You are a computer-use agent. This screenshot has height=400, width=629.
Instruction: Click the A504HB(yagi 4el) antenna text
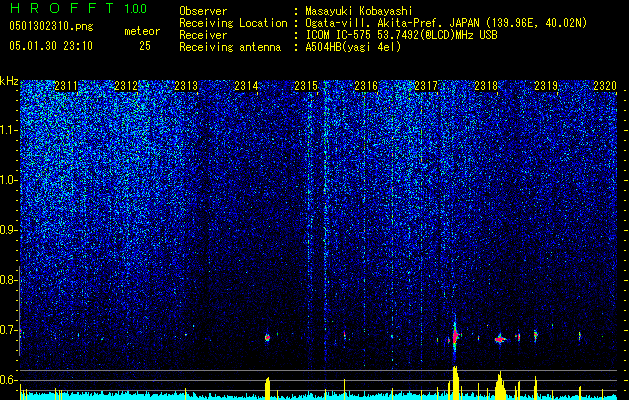coord(353,47)
